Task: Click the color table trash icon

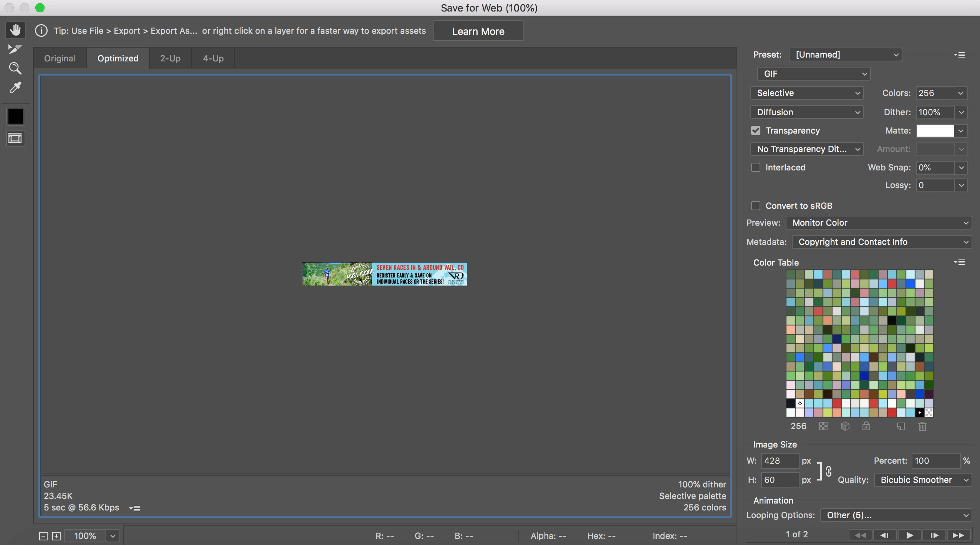Action: pyautogui.click(x=922, y=426)
